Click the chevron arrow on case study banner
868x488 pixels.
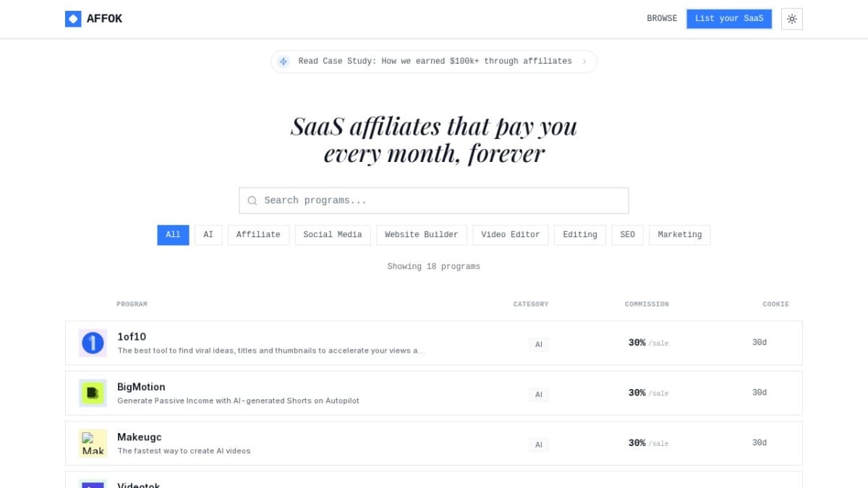tap(584, 61)
